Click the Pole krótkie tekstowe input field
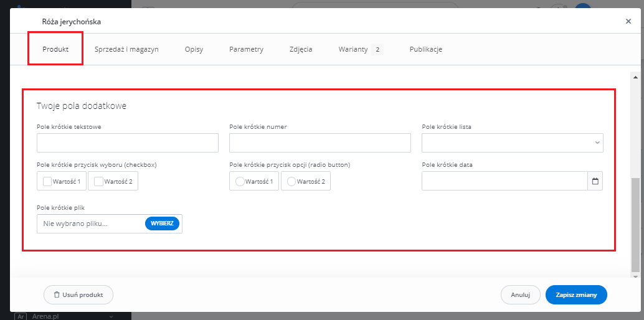 pyautogui.click(x=128, y=143)
